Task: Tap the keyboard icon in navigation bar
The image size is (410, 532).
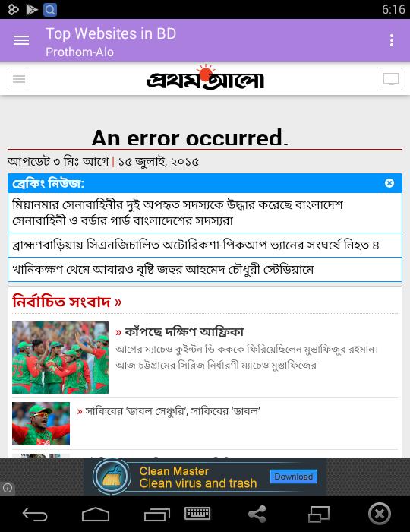Action: 197,513
